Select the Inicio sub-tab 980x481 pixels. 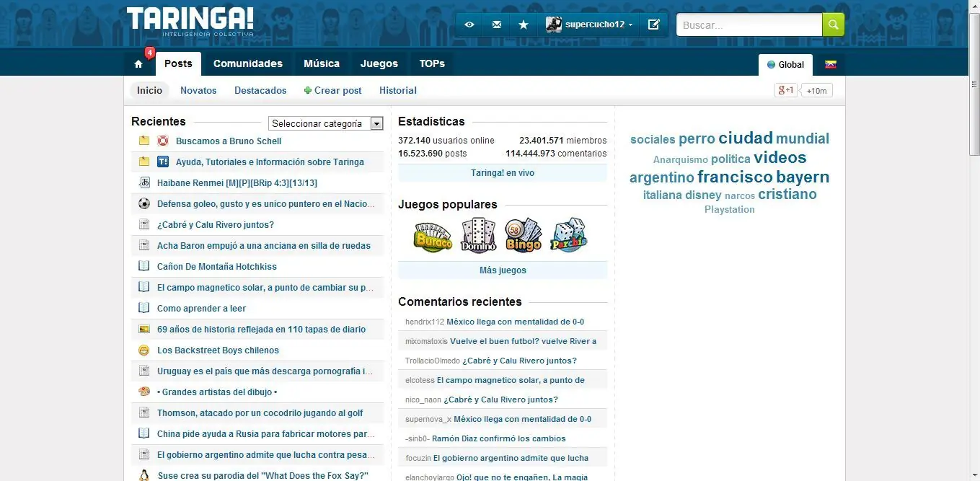click(150, 90)
